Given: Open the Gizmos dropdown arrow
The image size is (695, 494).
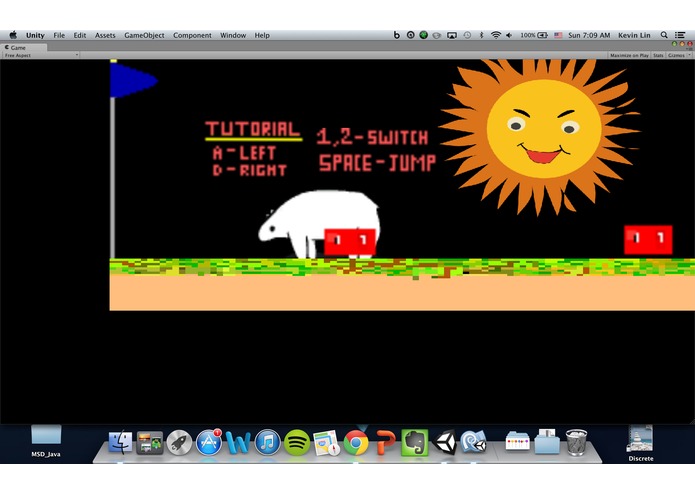Looking at the screenshot, I should pos(689,55).
